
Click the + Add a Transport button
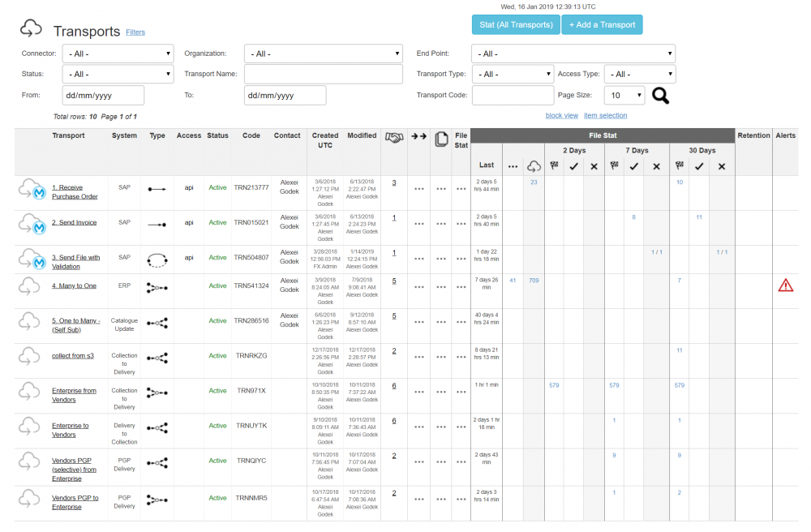click(x=602, y=25)
